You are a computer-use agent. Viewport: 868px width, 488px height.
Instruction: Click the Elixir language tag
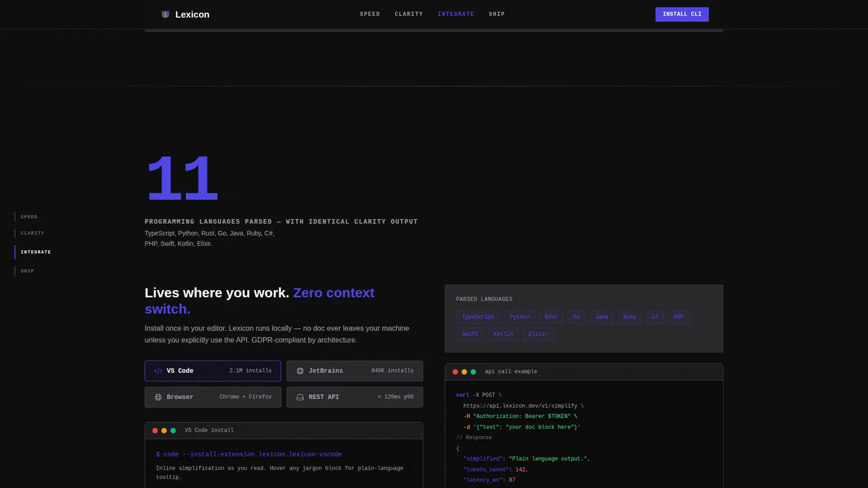[538, 334]
